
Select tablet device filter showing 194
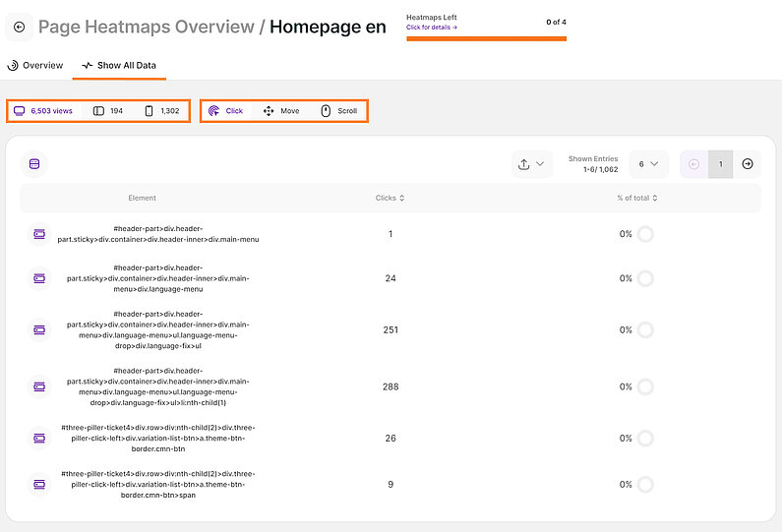pos(108,111)
